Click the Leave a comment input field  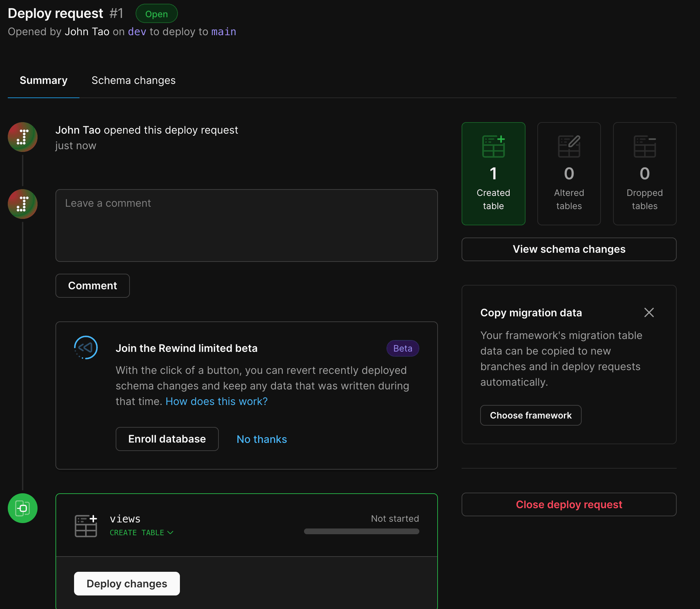point(247,225)
